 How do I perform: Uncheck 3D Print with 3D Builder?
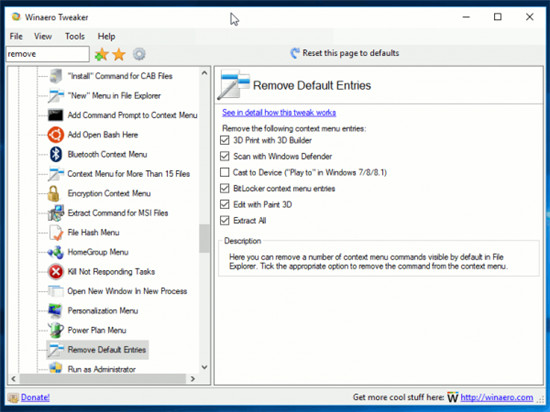click(224, 140)
